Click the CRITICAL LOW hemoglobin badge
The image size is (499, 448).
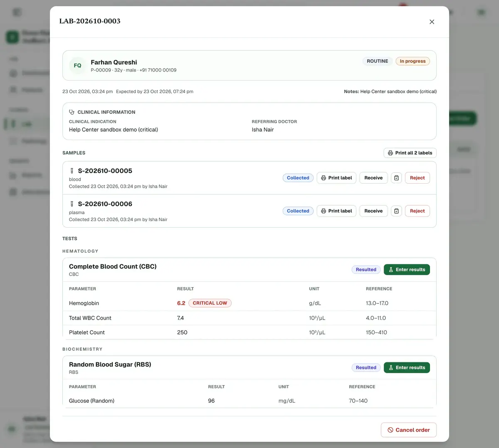pos(210,303)
